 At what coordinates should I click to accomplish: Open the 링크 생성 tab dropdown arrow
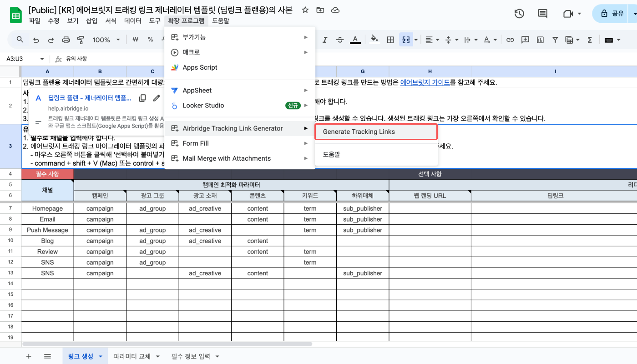(101, 356)
